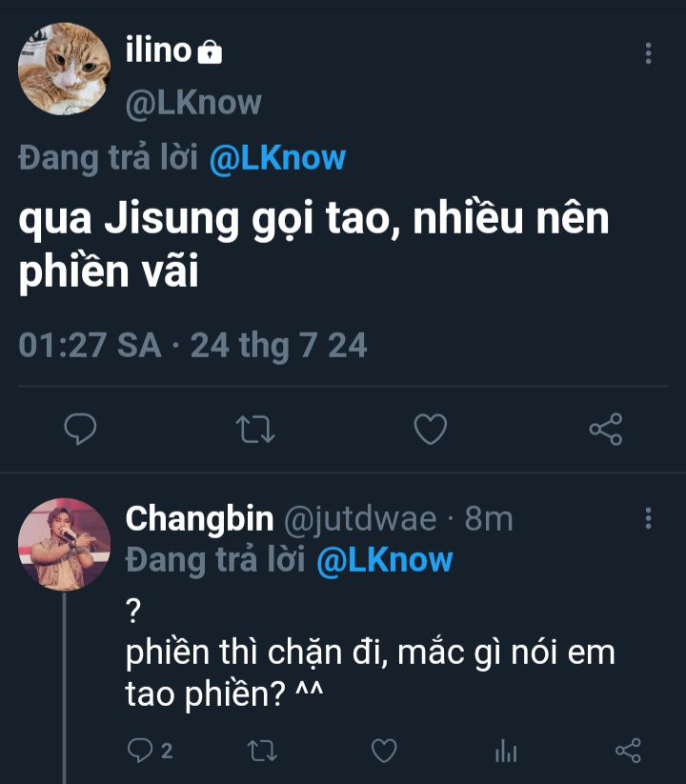Open the three-dot menu on ilino's tweet
The width and height of the screenshot is (686, 784).
[x=648, y=53]
